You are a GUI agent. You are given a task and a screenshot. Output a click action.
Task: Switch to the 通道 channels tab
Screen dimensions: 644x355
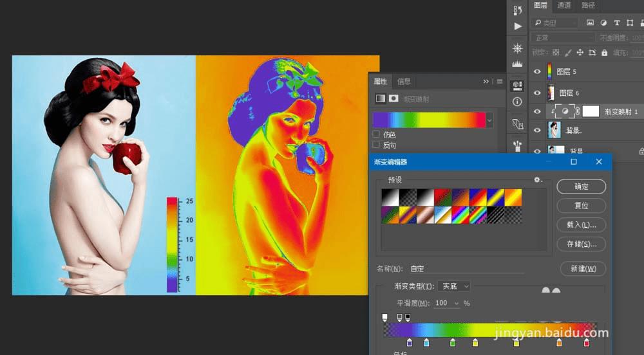[x=564, y=5]
